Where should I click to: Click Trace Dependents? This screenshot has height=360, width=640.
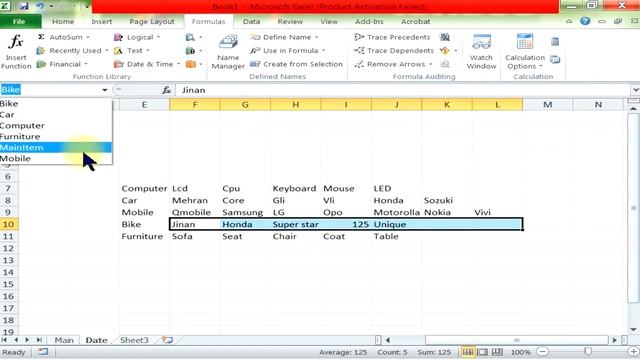tap(394, 51)
